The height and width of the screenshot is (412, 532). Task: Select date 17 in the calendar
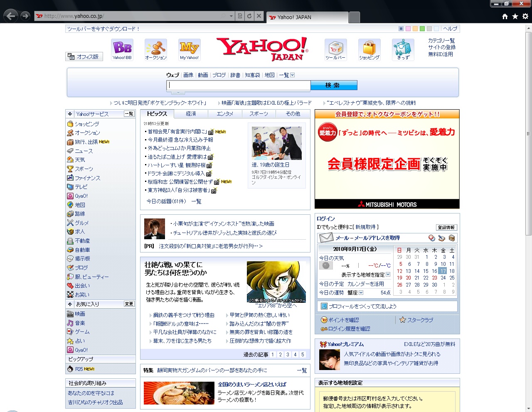[x=443, y=271]
